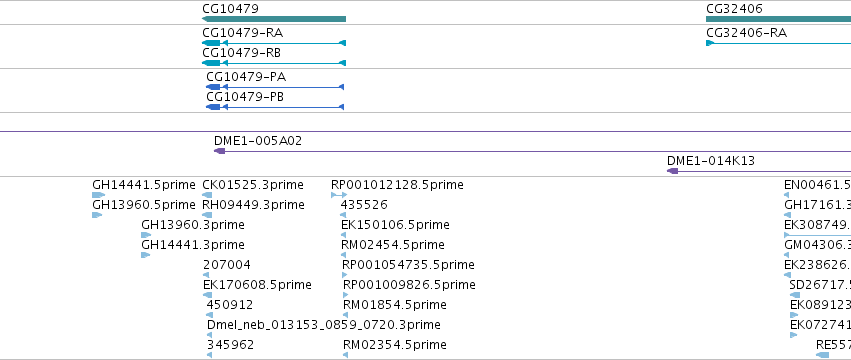The image size is (851, 360).
Task: Select the CG10479-RB transcript glyph
Action: tap(274, 63)
